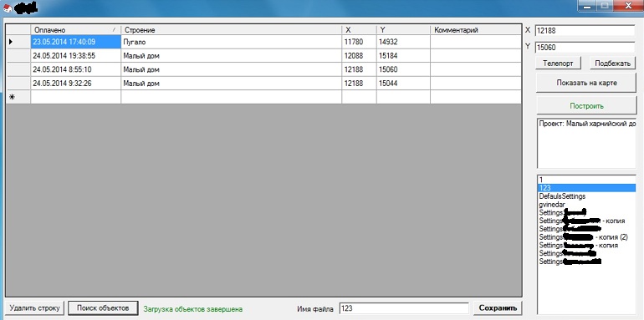This screenshot has width=644, height=320.
Task: Click the Y value 15060 in the table
Action: pyautogui.click(x=403, y=69)
